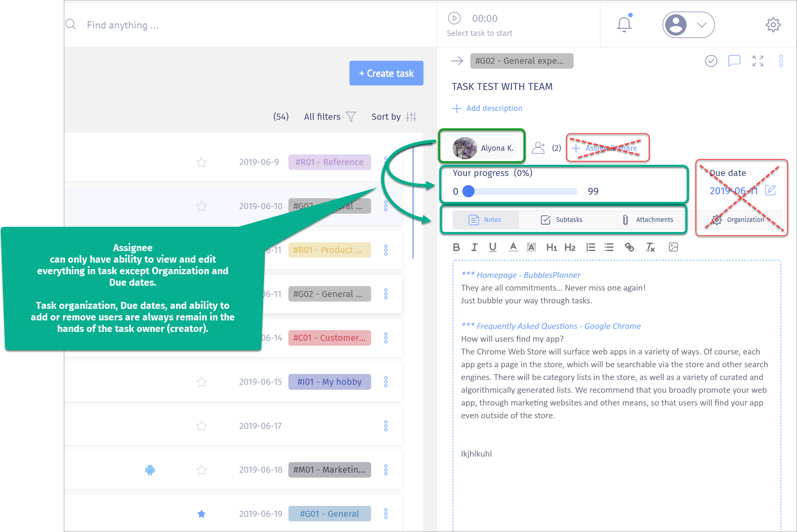
Task: Open options menu for #C01 Customer row
Action: (x=386, y=338)
